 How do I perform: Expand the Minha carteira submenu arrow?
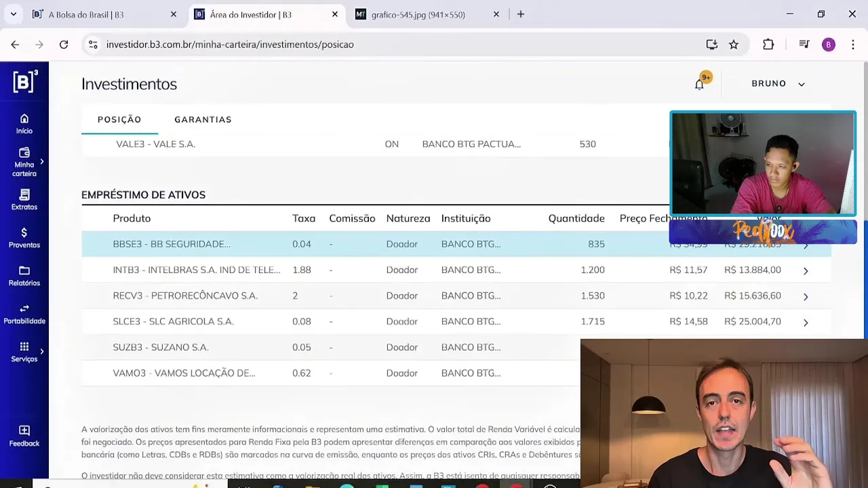pos(42,161)
